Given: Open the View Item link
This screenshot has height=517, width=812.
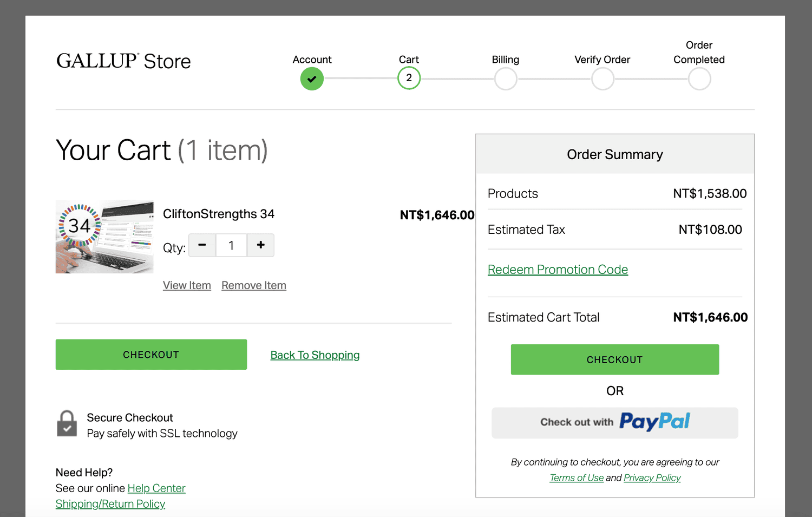Looking at the screenshot, I should pyautogui.click(x=187, y=285).
